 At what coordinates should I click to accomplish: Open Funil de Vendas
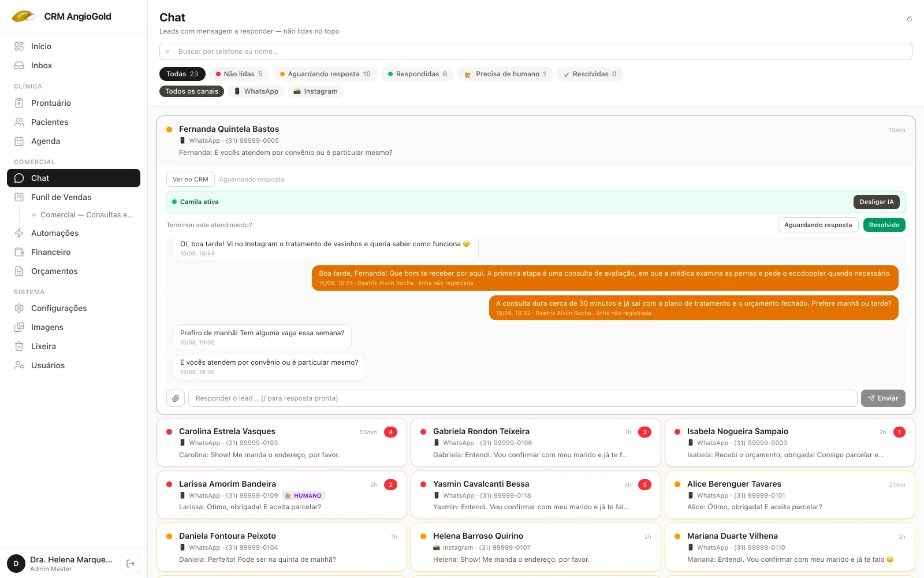pos(73,197)
